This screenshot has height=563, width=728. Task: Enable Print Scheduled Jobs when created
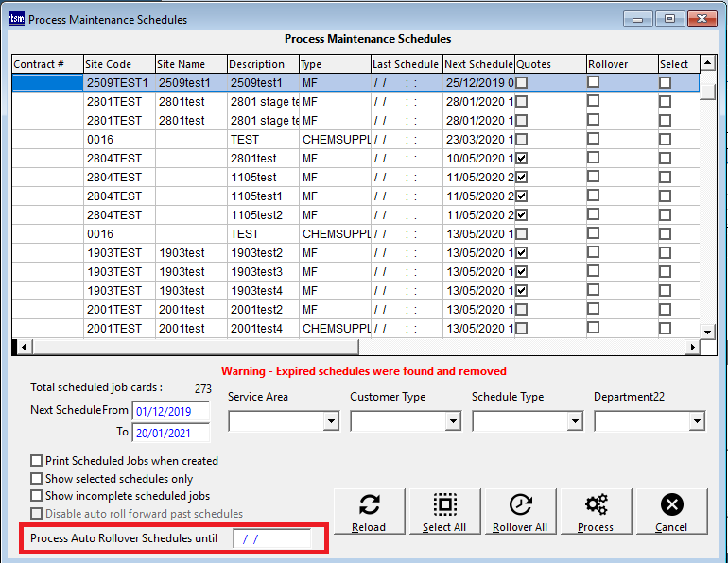coord(37,461)
